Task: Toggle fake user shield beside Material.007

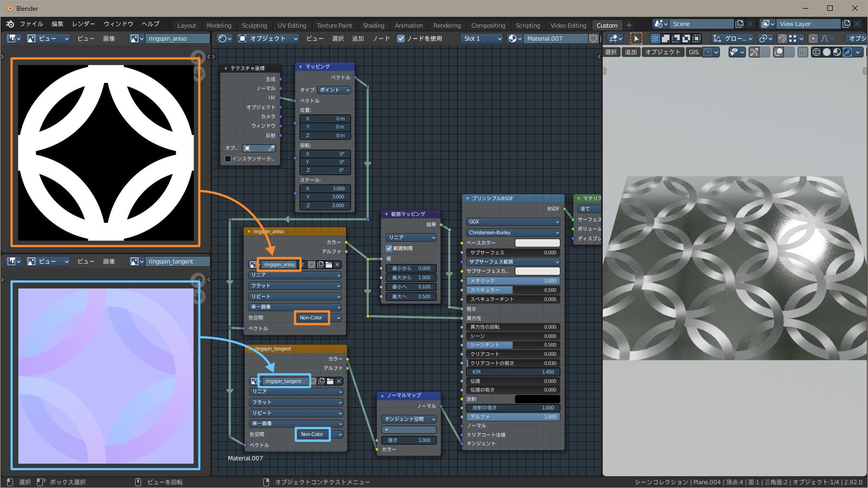Action: tap(593, 38)
